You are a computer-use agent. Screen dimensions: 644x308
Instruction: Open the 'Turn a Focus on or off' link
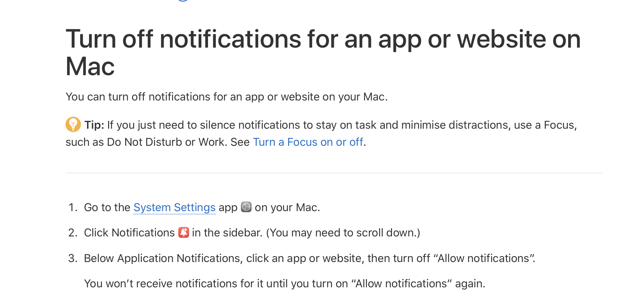(x=308, y=142)
